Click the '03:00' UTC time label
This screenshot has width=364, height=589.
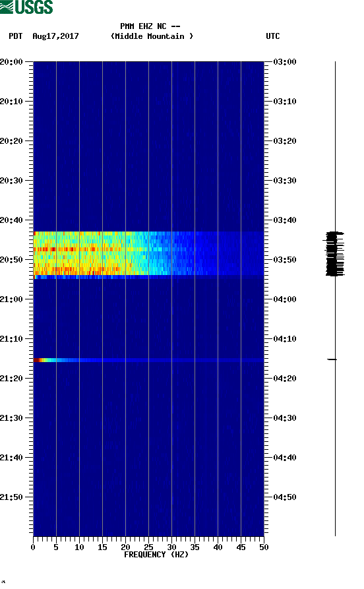pos(285,62)
